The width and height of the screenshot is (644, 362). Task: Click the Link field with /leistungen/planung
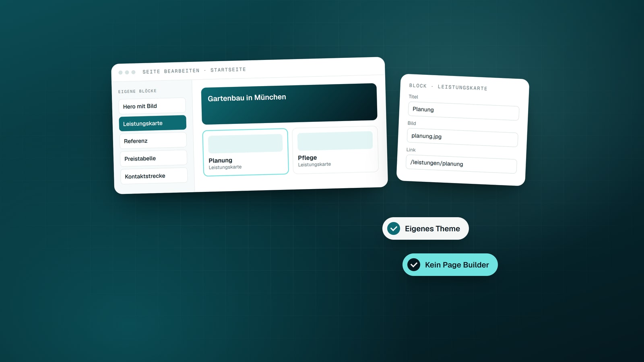tap(461, 164)
